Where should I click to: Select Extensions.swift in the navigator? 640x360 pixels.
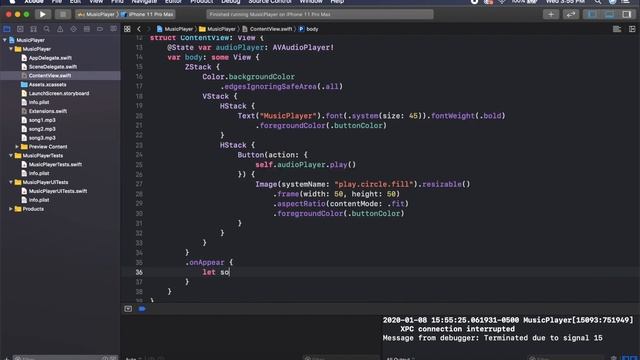coord(48,111)
